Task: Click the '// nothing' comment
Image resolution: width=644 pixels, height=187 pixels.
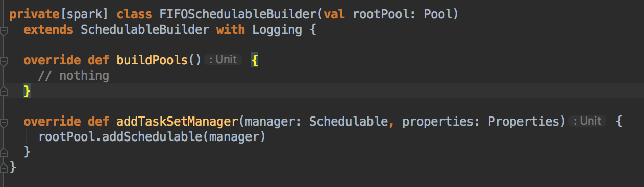Action: (x=73, y=76)
